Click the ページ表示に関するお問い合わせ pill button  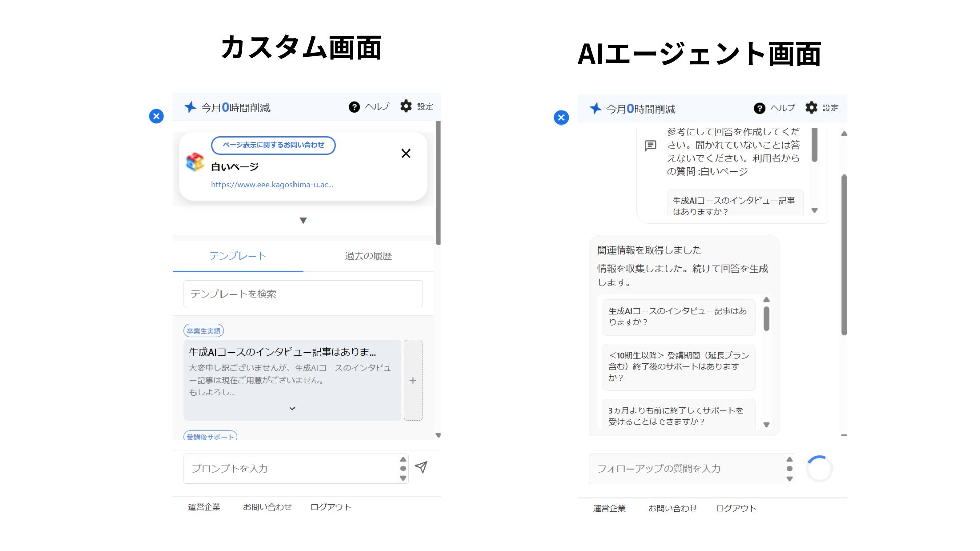(273, 145)
